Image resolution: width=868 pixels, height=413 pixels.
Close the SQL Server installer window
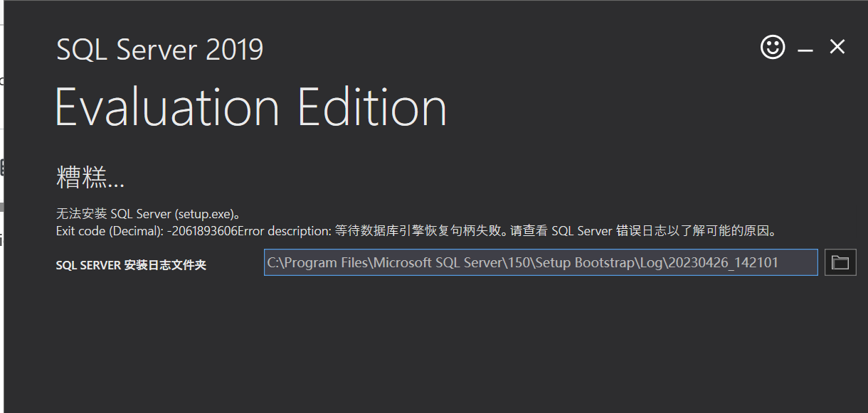point(837,48)
